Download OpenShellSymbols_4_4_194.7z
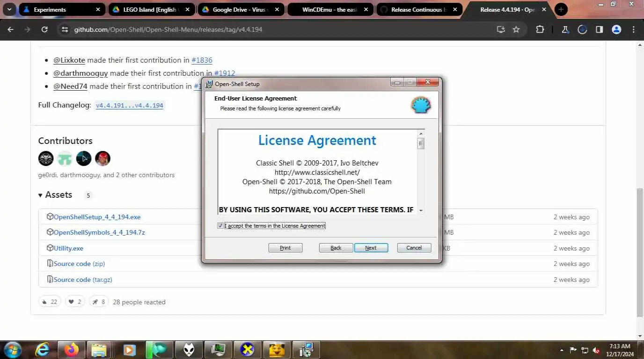 pos(99,232)
